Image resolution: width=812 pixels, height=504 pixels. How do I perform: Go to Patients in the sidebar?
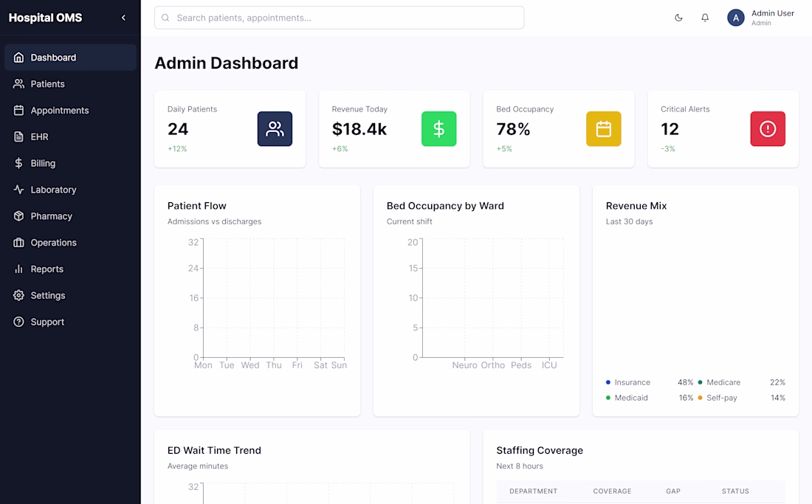coord(70,84)
